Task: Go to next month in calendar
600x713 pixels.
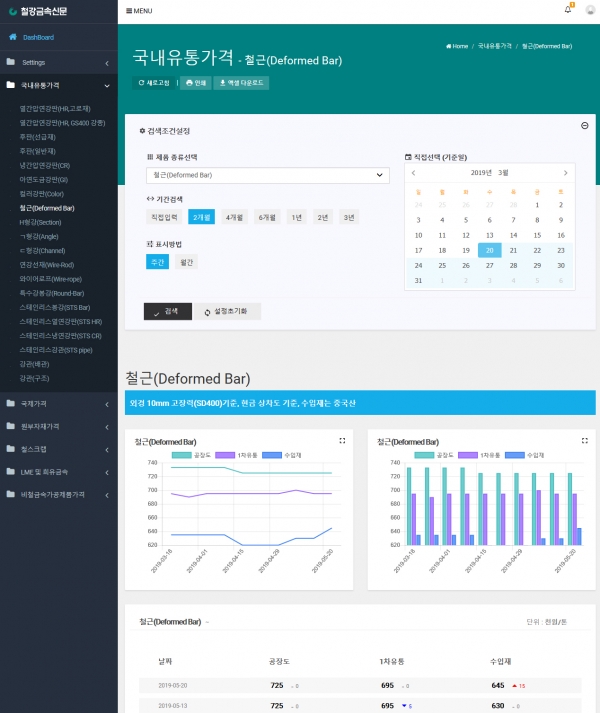Action: 565,173
